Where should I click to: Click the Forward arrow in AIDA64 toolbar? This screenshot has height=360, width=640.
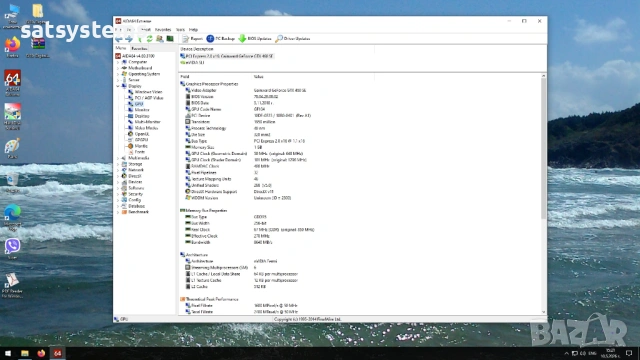click(129, 39)
